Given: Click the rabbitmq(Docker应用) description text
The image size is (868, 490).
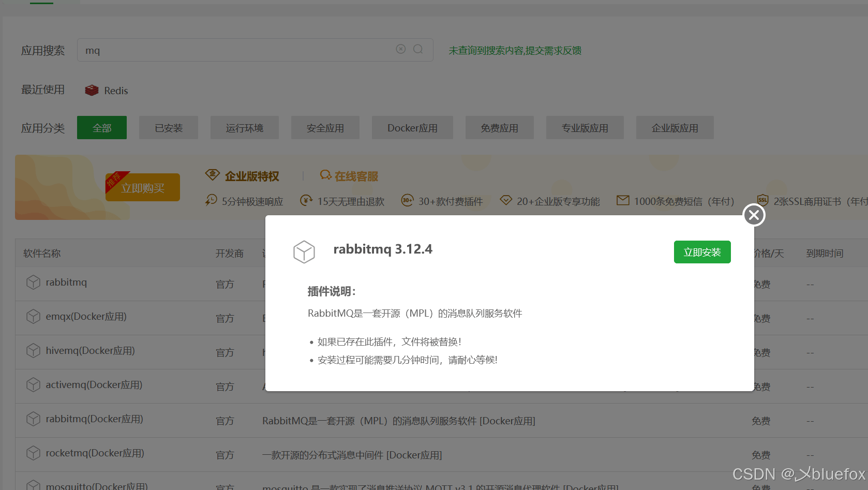Looking at the screenshot, I should tap(399, 421).
